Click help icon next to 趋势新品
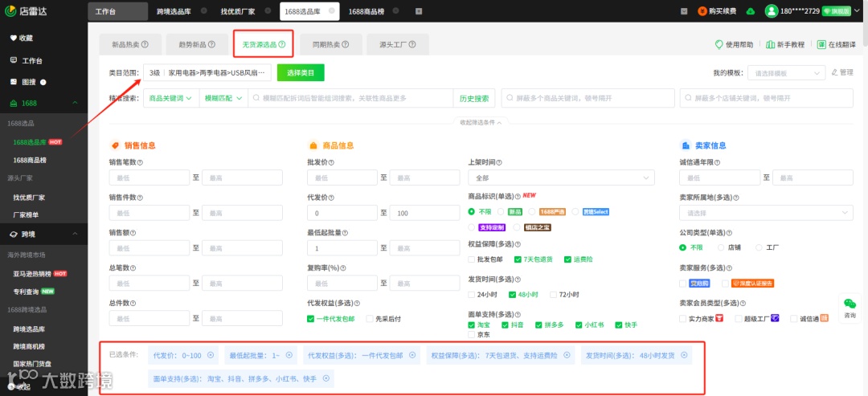This screenshot has height=396, width=868. (211, 45)
